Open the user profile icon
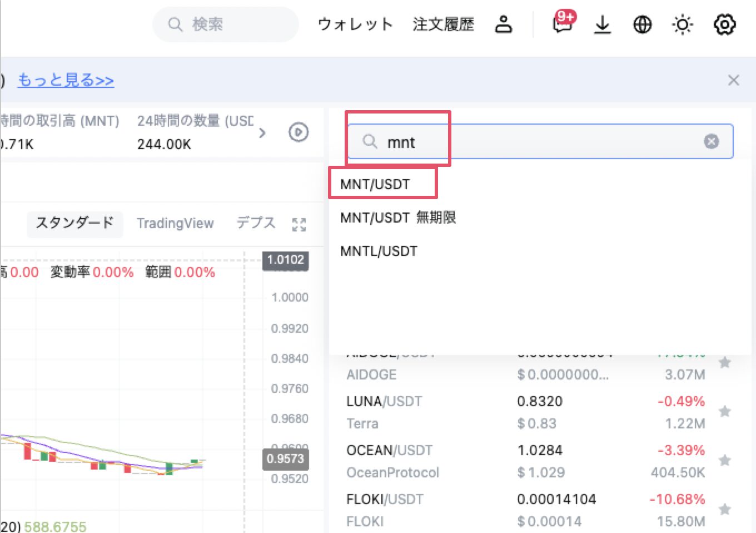 click(x=503, y=24)
